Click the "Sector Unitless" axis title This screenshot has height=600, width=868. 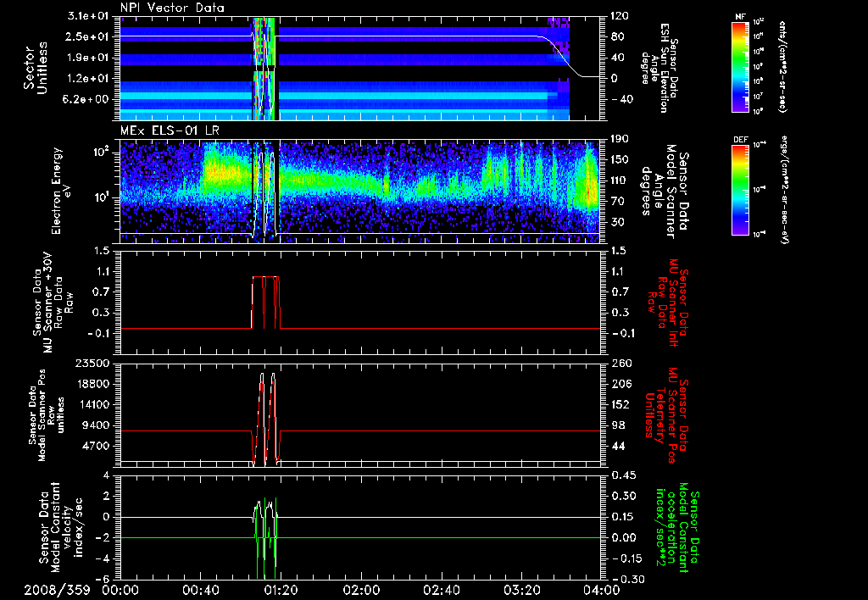click(36, 68)
